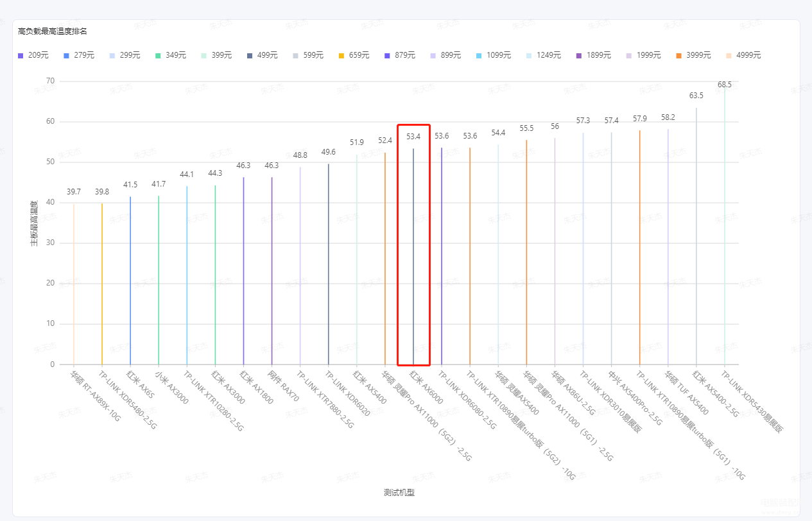812x521 pixels.
Task: Click the orange 3999元 legend swatch
Action: tap(679, 55)
